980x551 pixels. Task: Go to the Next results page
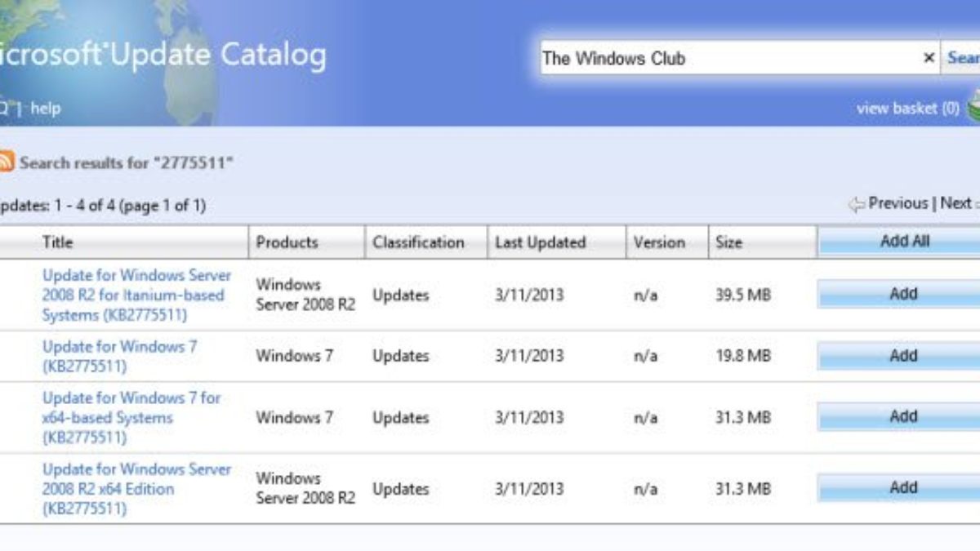click(x=955, y=203)
